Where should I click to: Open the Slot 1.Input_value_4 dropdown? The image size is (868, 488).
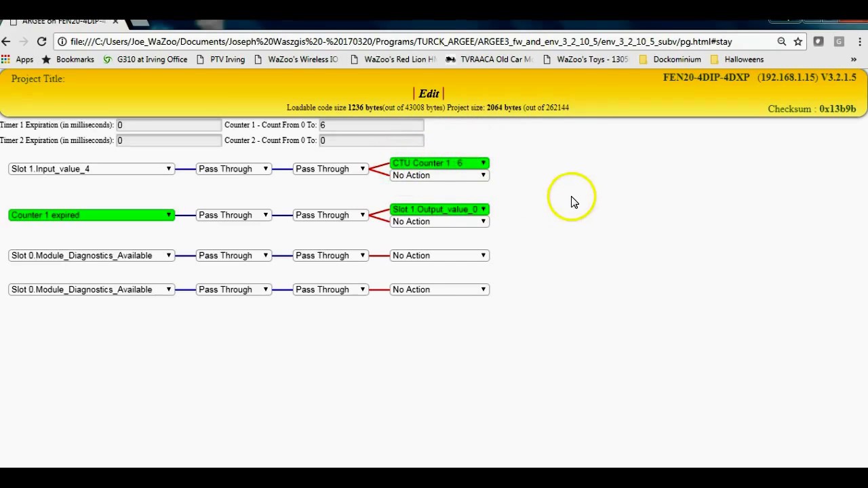[92, 169]
